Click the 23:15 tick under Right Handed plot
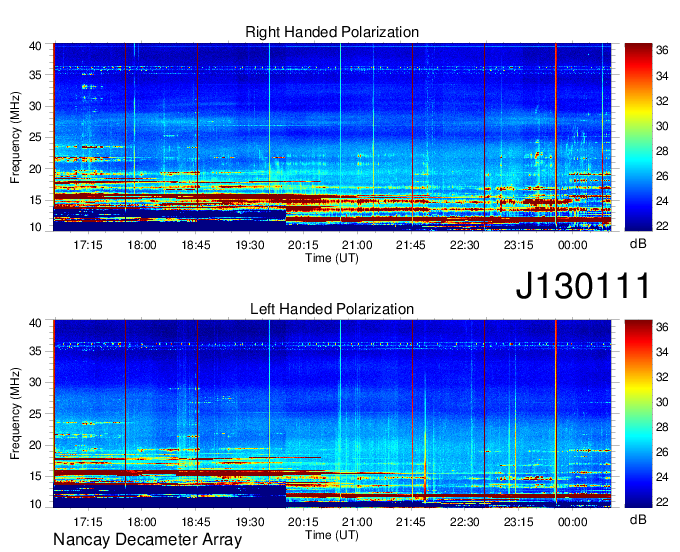This screenshot has width=680, height=552. tap(519, 245)
